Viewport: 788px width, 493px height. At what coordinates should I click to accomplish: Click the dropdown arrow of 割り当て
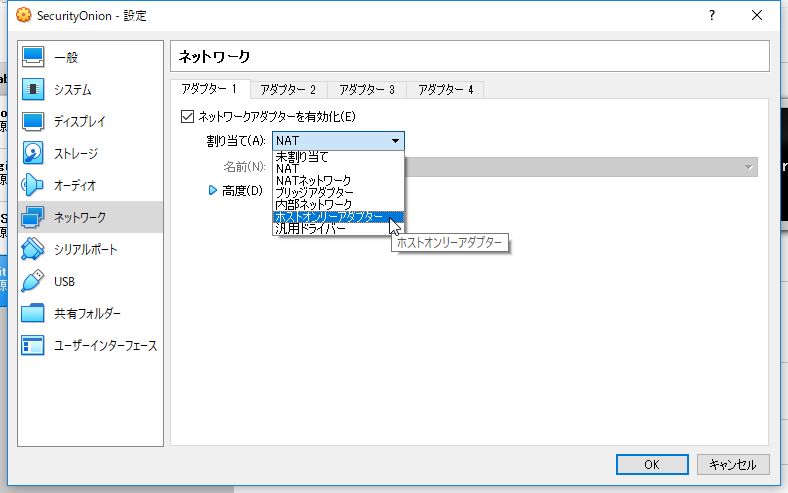[x=396, y=141]
